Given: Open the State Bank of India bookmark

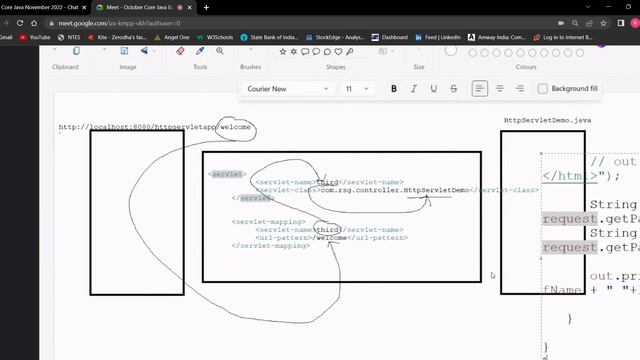Looking at the screenshot, I should [269, 37].
